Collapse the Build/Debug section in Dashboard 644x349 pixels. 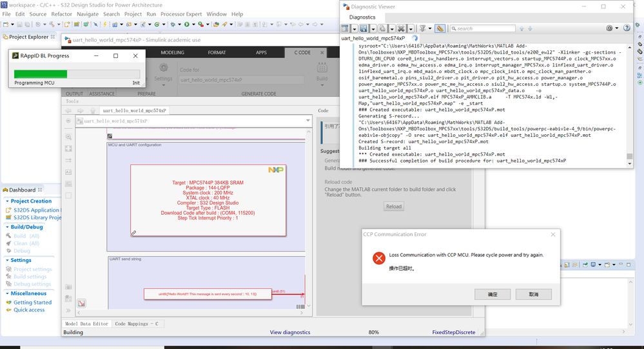(7, 227)
